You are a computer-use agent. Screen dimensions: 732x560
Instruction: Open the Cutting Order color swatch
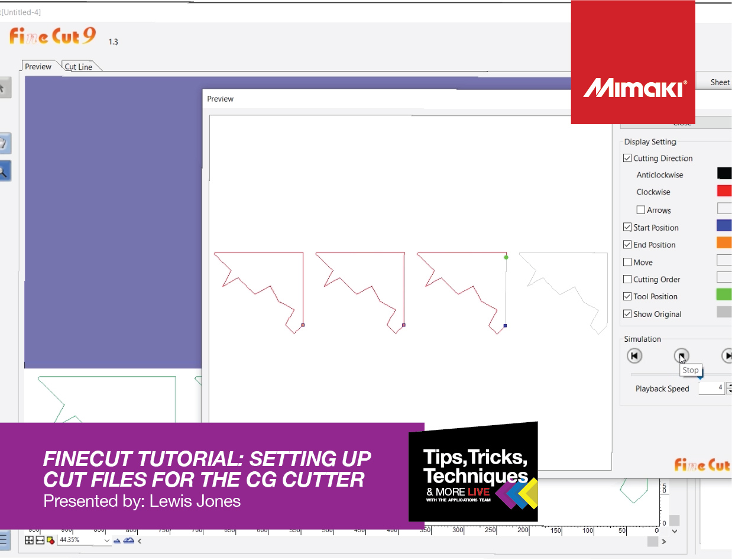pos(724,277)
